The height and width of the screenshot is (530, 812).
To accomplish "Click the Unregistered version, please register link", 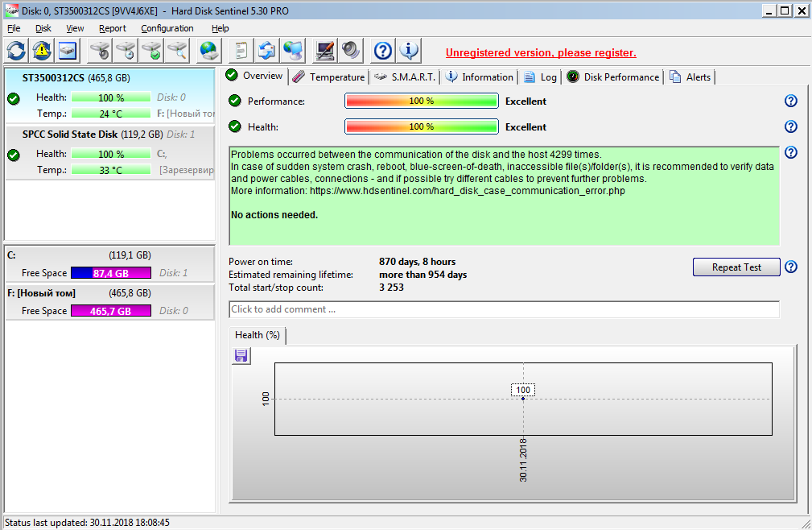I will click(541, 53).
